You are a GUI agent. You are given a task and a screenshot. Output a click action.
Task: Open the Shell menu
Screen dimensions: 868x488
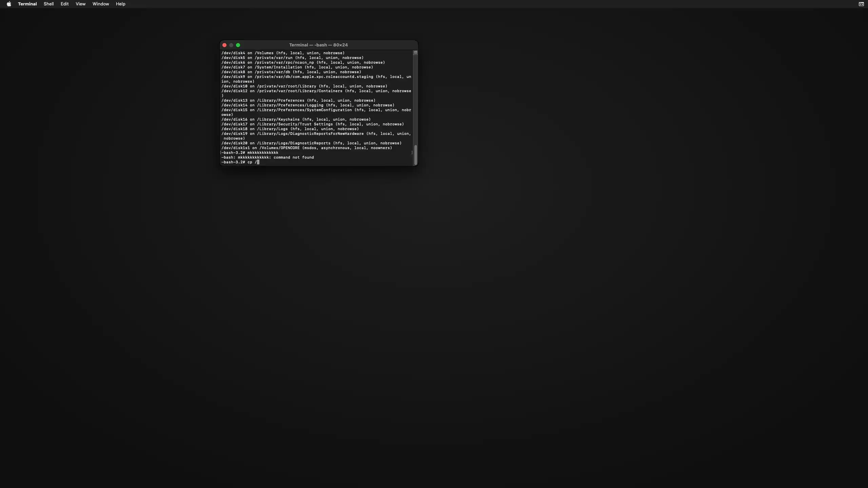(48, 4)
